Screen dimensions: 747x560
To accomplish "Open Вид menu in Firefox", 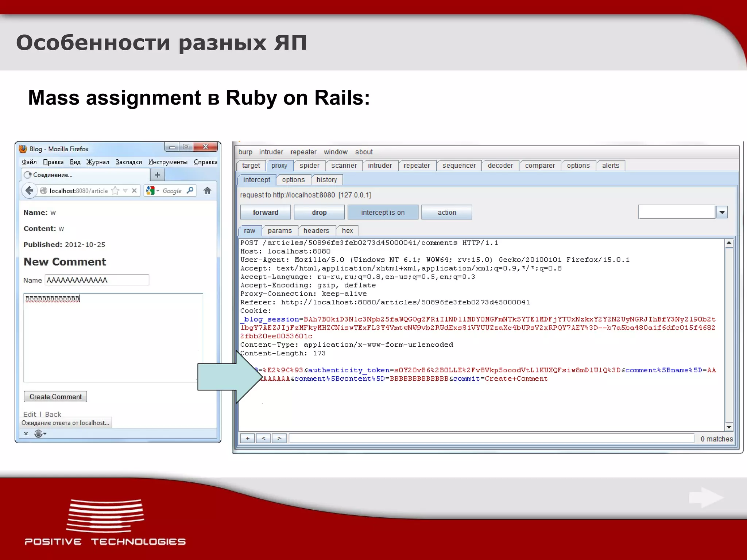I will point(75,162).
